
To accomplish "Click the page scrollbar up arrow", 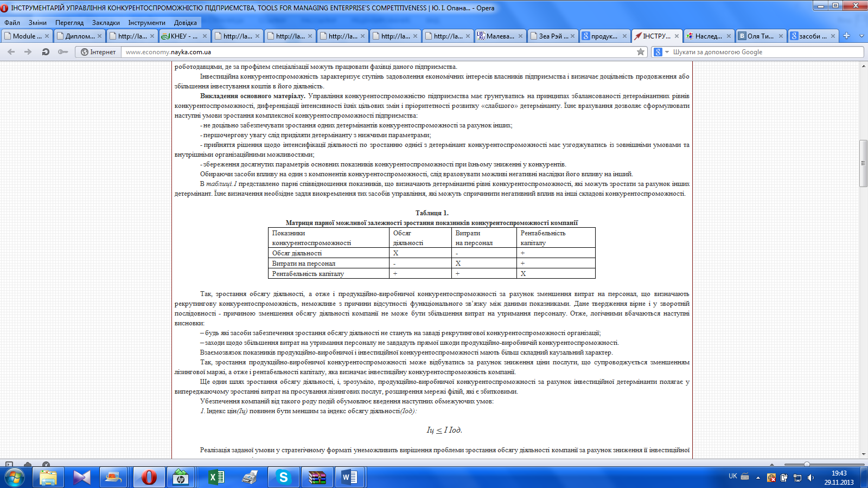I will (x=863, y=66).
